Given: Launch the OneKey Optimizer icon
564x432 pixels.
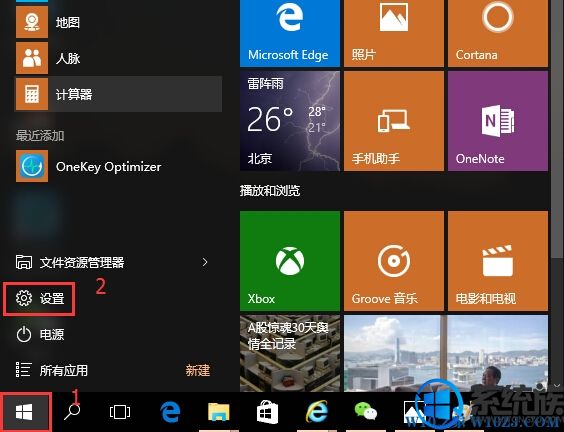Looking at the screenshot, I should (32, 166).
